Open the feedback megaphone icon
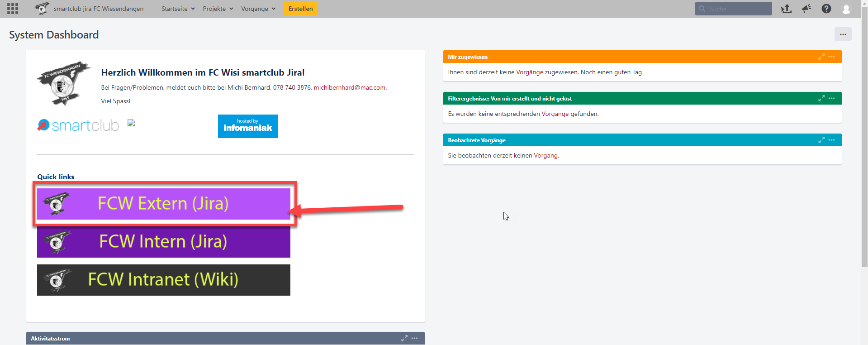 coord(806,9)
